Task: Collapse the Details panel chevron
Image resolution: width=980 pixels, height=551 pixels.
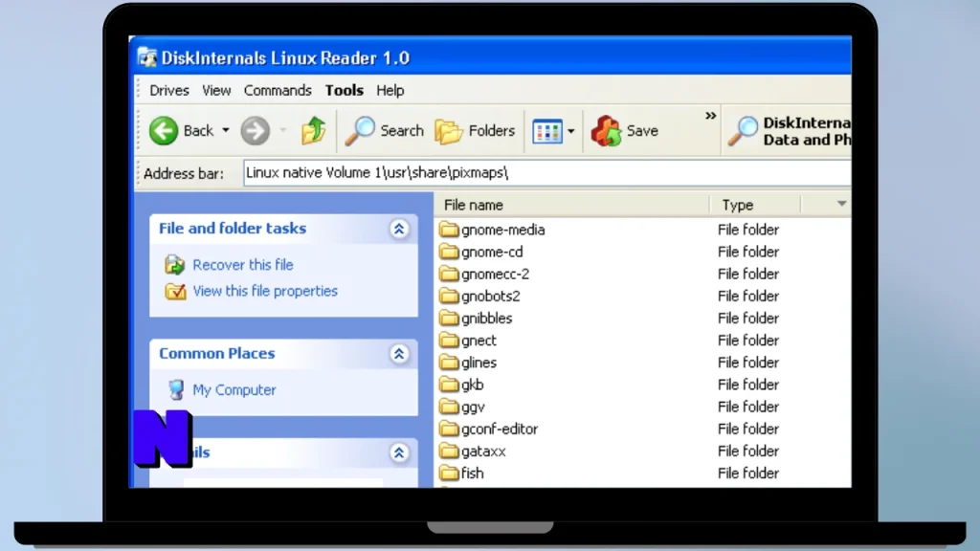Action: coord(399,452)
